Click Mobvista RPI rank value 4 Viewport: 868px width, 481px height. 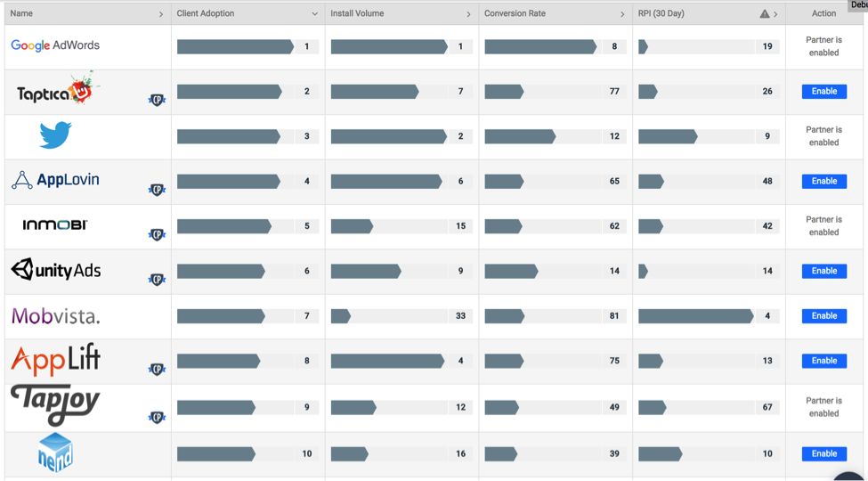[767, 315]
